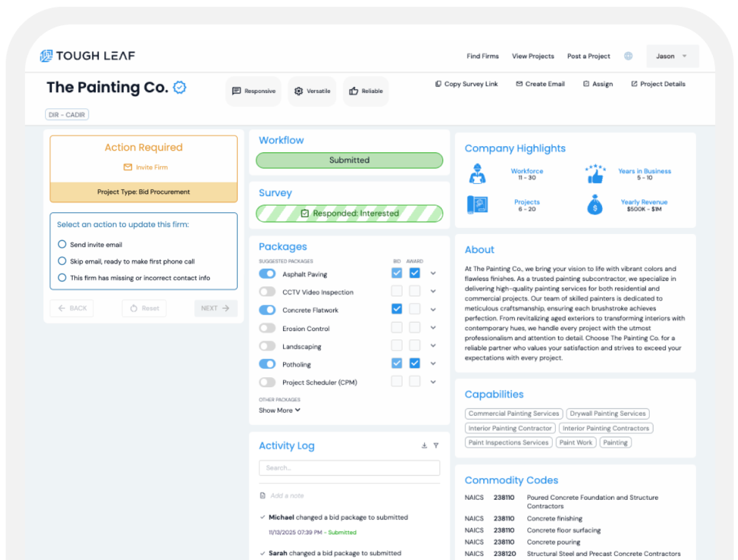Expand the Potholing row chevron
Screen dimensions: 738x560
pyautogui.click(x=433, y=363)
